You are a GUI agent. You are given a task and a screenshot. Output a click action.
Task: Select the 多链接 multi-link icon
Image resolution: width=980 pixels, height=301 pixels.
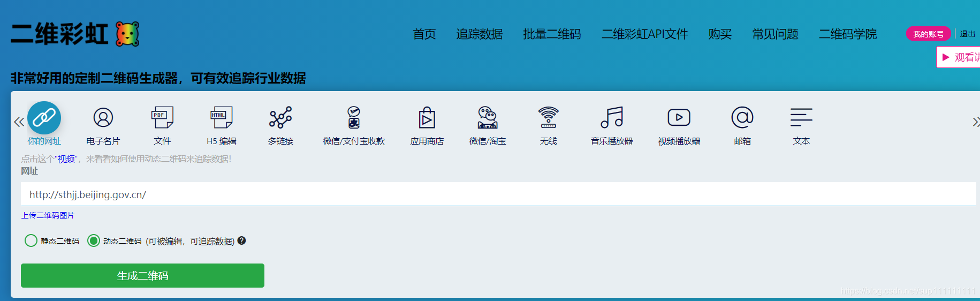[x=280, y=117]
